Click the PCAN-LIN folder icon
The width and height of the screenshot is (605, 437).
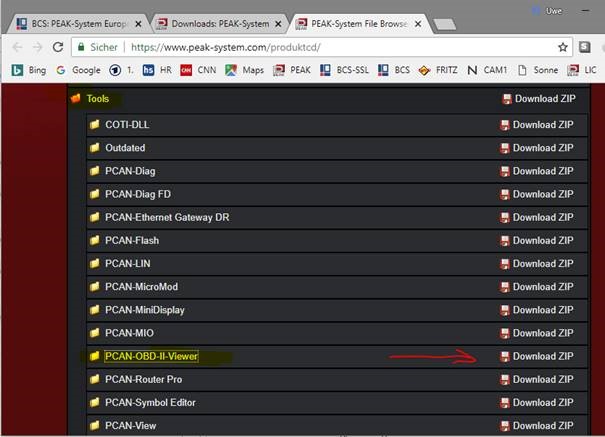(x=95, y=263)
